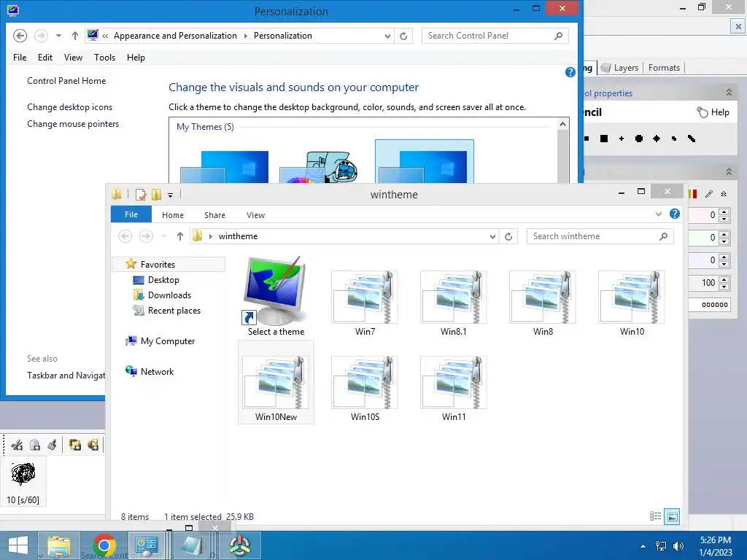Select the Win11 theme archive

(x=454, y=388)
